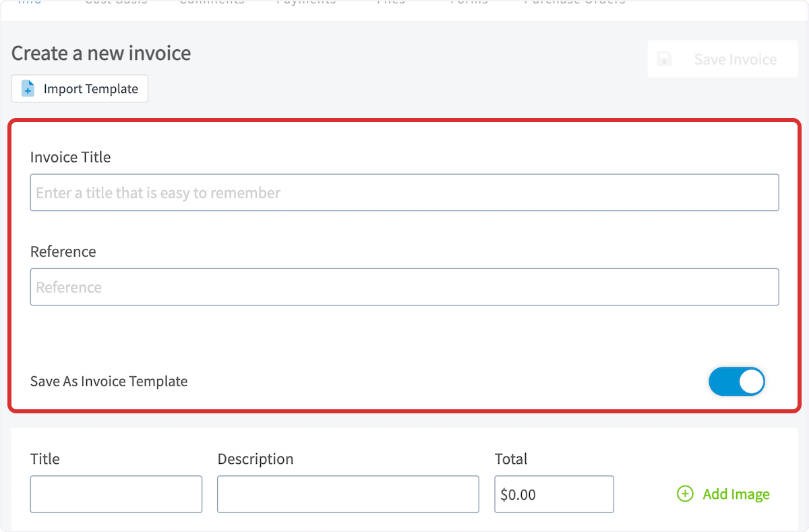This screenshot has height=532, width=809.
Task: Click the 'Total' column label
Action: click(511, 459)
